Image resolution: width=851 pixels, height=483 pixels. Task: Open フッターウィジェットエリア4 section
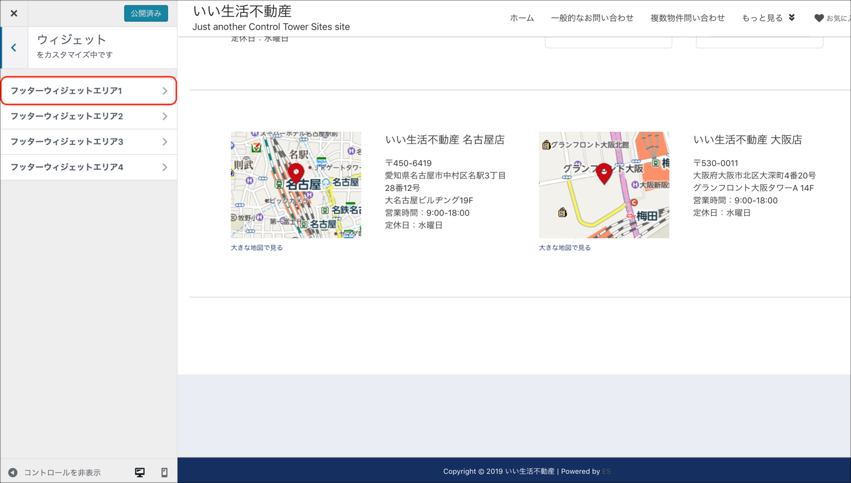tap(88, 167)
